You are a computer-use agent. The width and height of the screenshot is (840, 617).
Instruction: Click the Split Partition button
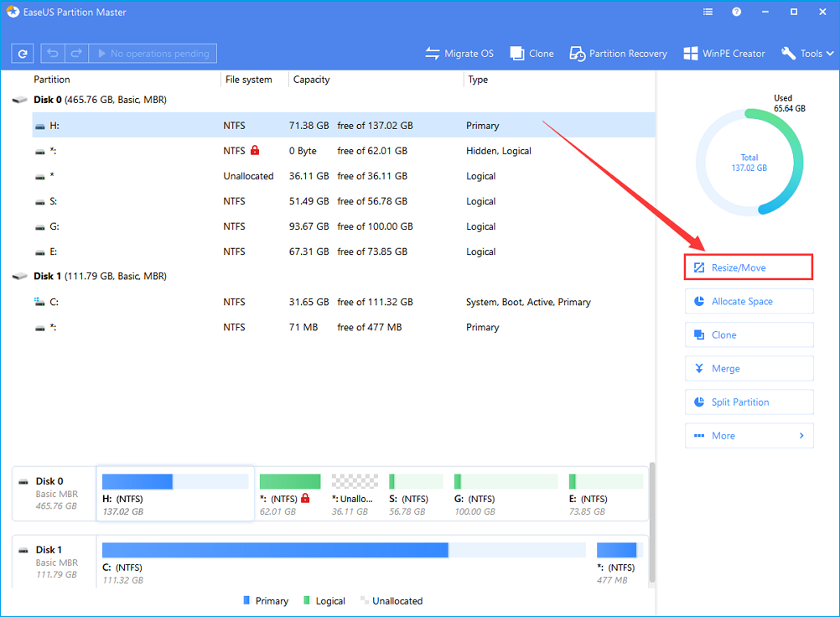pyautogui.click(x=749, y=402)
